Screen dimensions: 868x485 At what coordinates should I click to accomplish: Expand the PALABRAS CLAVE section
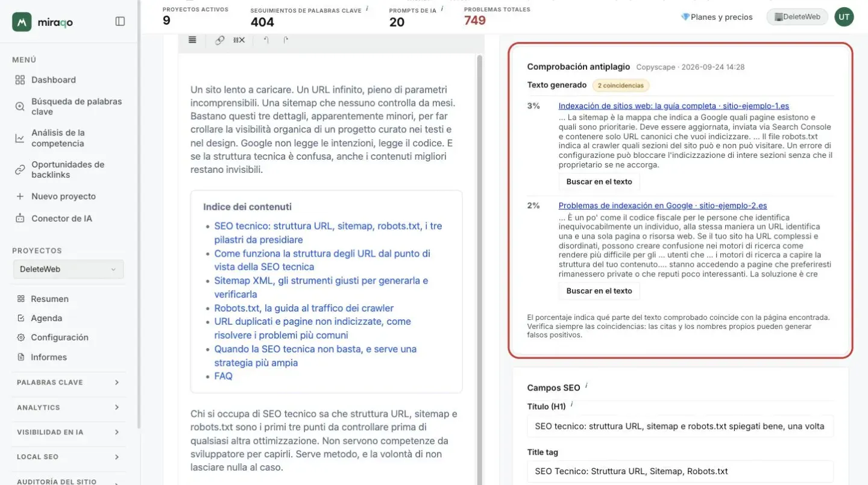[x=68, y=383]
